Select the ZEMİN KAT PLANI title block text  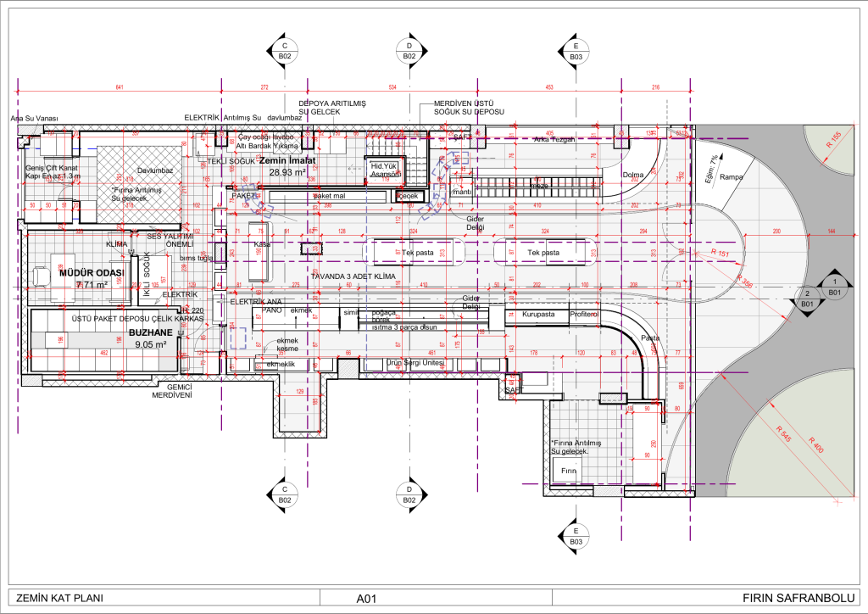[60, 598]
